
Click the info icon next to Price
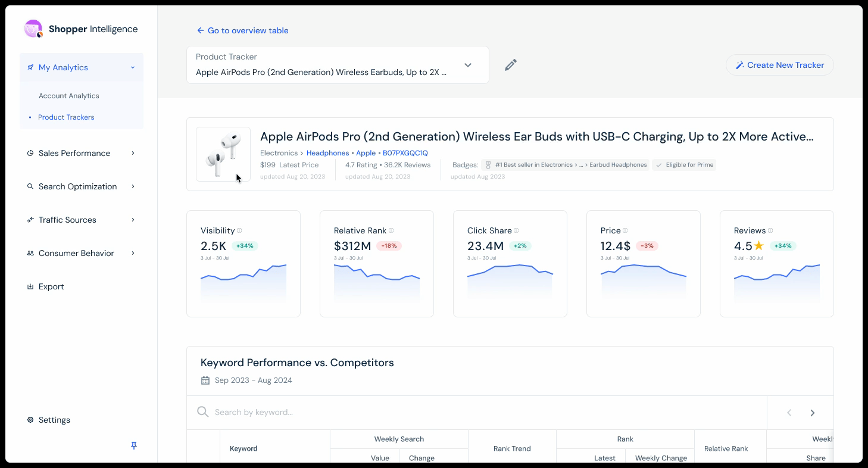625,230
